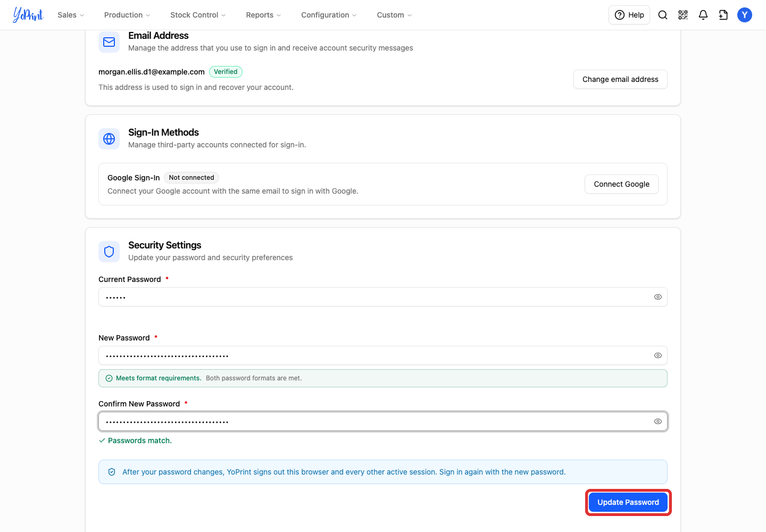Open the Configuration dropdown
766x532 pixels.
pos(329,15)
